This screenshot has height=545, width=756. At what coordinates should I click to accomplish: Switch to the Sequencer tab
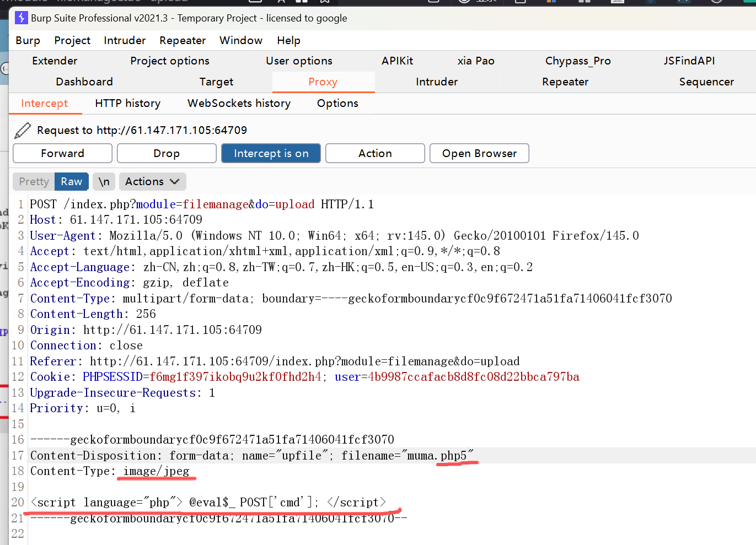click(706, 82)
